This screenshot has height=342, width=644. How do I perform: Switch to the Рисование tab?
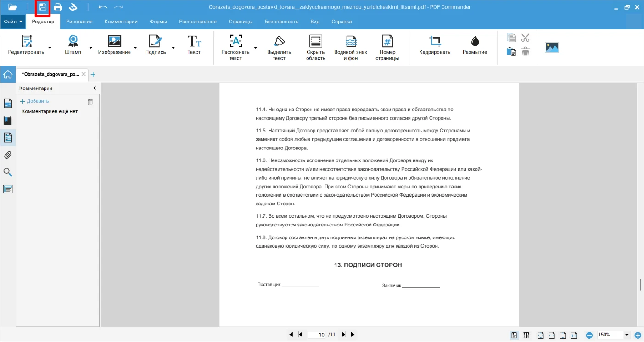pyautogui.click(x=79, y=22)
